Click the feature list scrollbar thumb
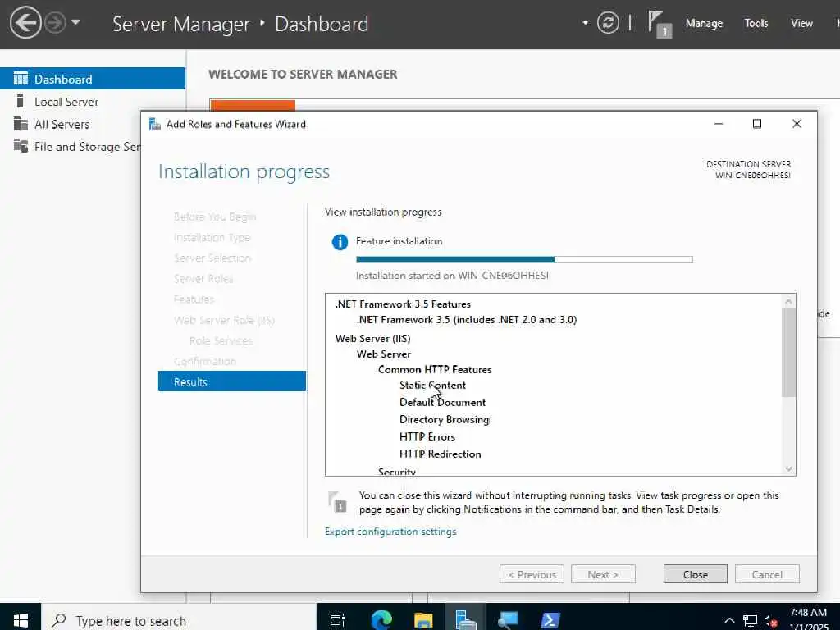Screen dimensions: 840x630 pos(788,353)
